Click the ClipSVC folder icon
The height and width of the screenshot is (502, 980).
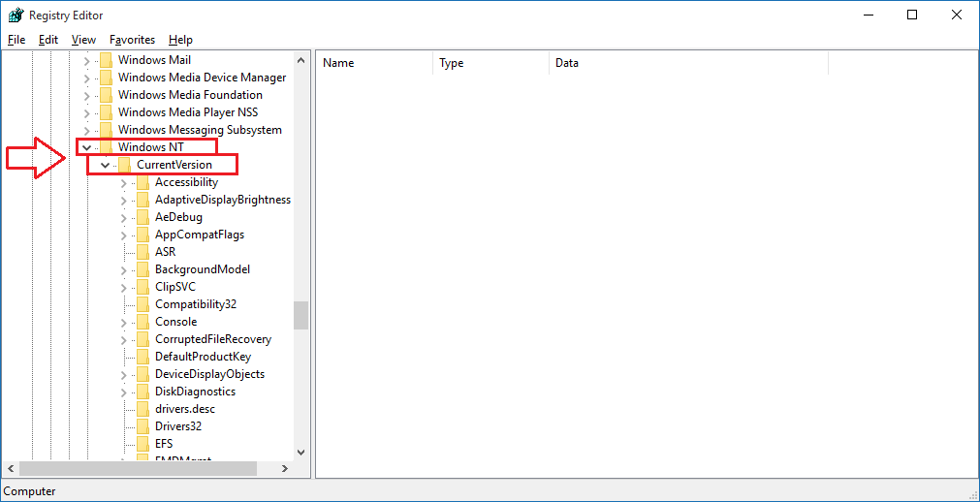(143, 287)
